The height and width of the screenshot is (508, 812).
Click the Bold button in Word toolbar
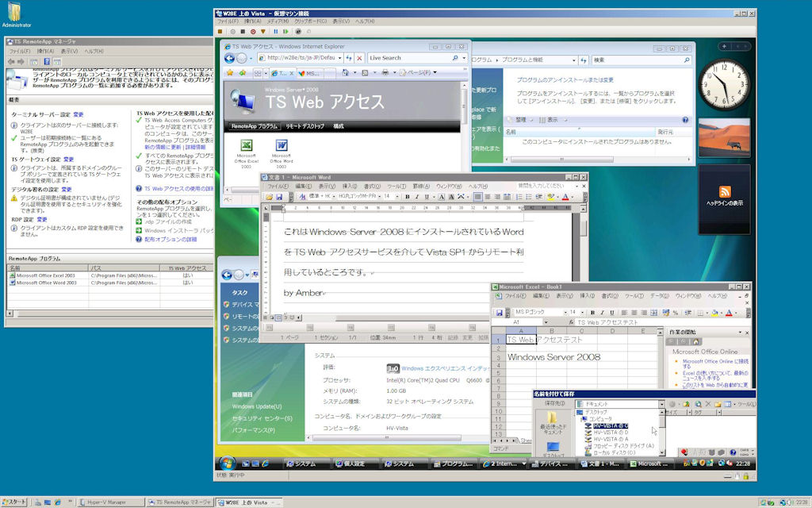408,197
